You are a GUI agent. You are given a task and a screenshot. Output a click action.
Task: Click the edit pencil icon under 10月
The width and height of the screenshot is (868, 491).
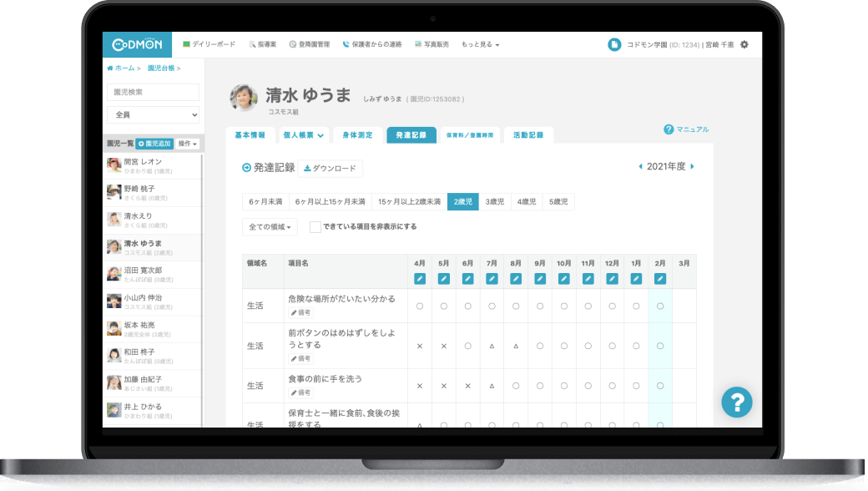pos(564,278)
